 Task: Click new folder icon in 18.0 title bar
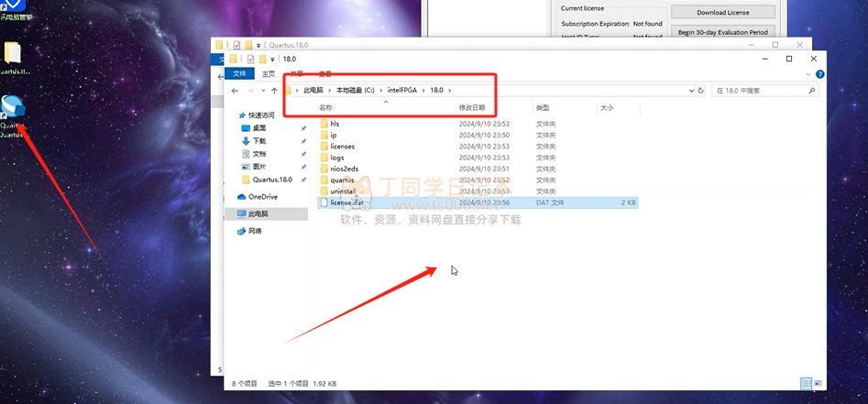pos(263,60)
